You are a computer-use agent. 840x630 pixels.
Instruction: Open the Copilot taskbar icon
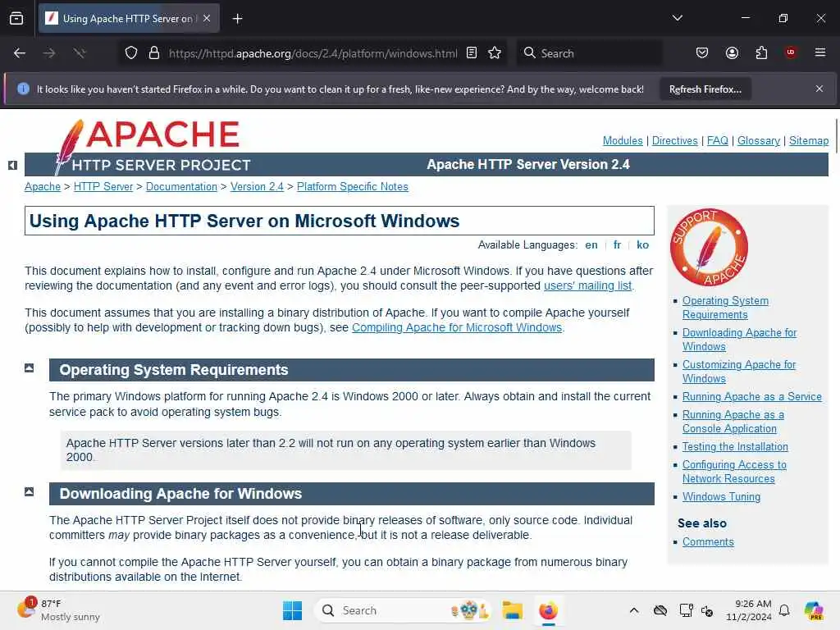point(814,610)
